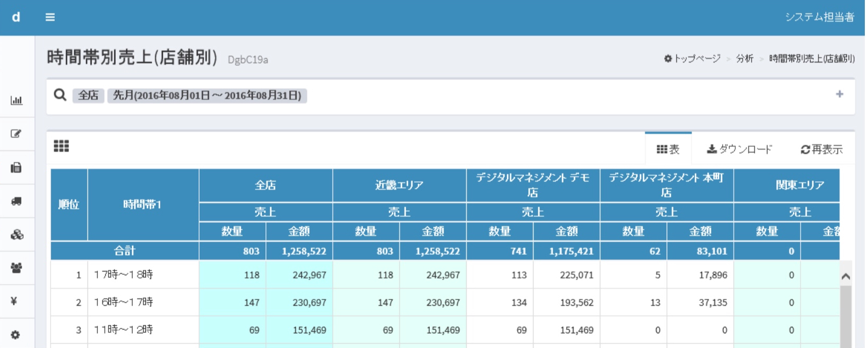This screenshot has height=348, width=868.
Task: Click the 順位 column header
Action: [69, 205]
